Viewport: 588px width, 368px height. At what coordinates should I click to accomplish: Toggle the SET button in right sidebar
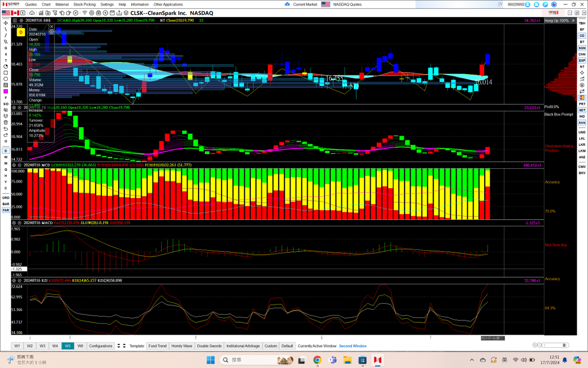(x=582, y=110)
